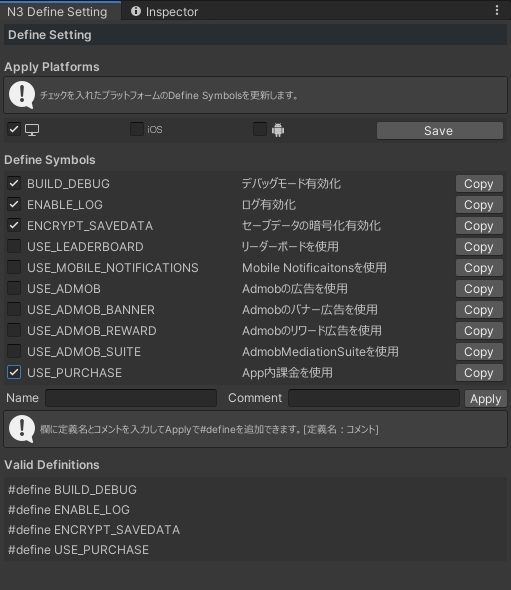Enable the USE_ADMOB_BANNER symbol
This screenshot has width=511, height=590.
tap(14, 309)
